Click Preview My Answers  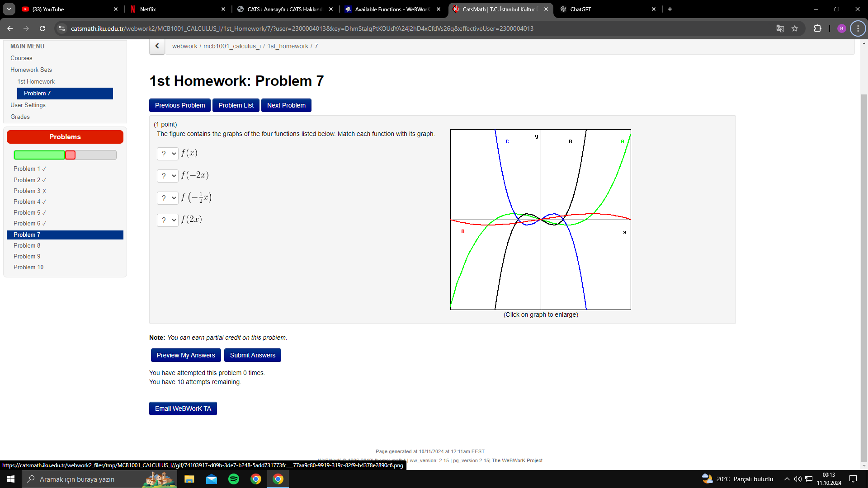click(x=186, y=355)
